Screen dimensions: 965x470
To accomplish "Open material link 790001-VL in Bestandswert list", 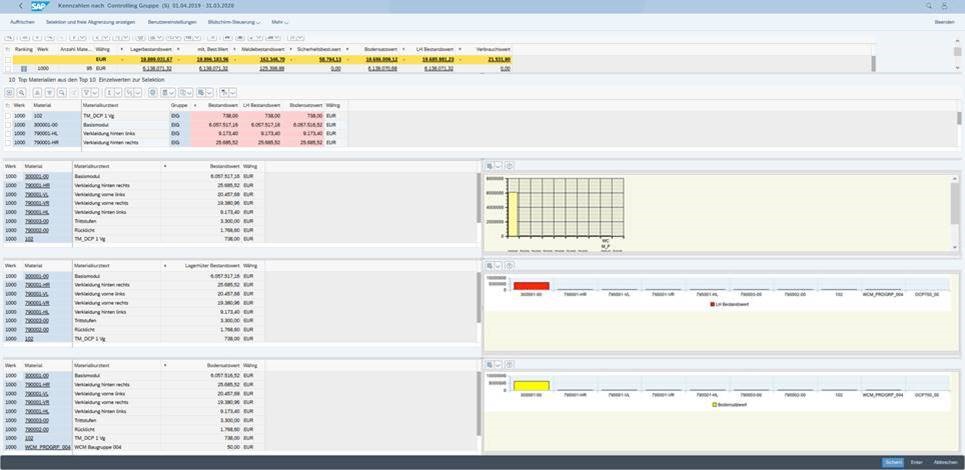I will (38, 194).
